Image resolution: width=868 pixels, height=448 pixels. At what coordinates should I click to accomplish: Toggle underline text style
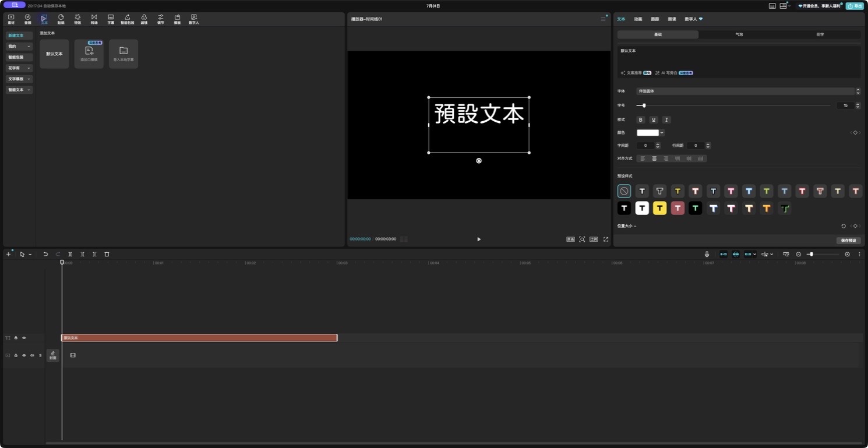[x=654, y=119]
